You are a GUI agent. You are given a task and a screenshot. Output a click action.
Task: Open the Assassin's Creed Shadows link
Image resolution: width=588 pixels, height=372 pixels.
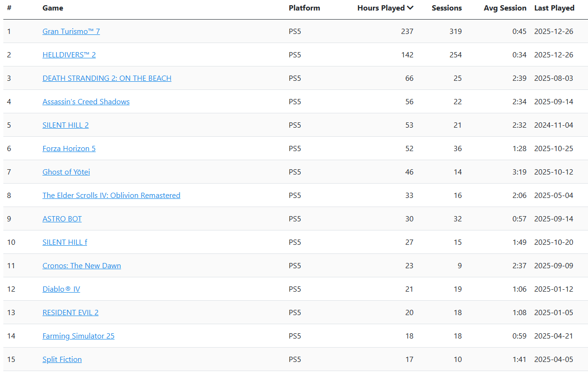86,102
